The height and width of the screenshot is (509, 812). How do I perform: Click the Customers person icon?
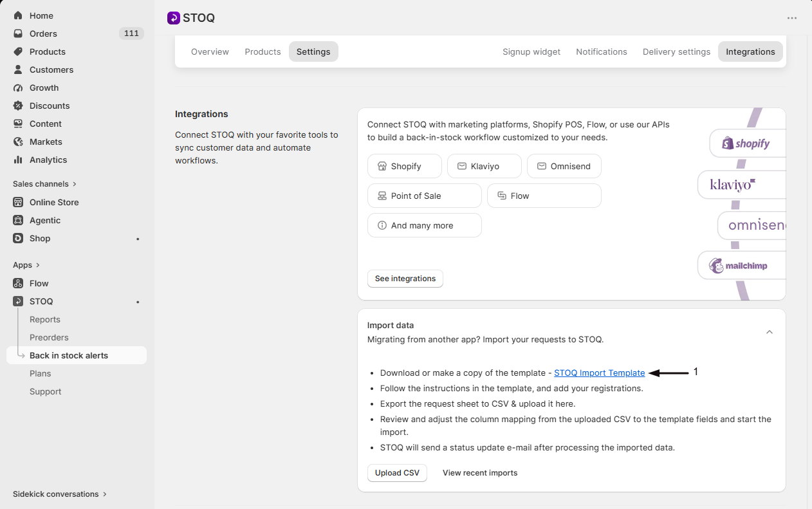[18, 69]
